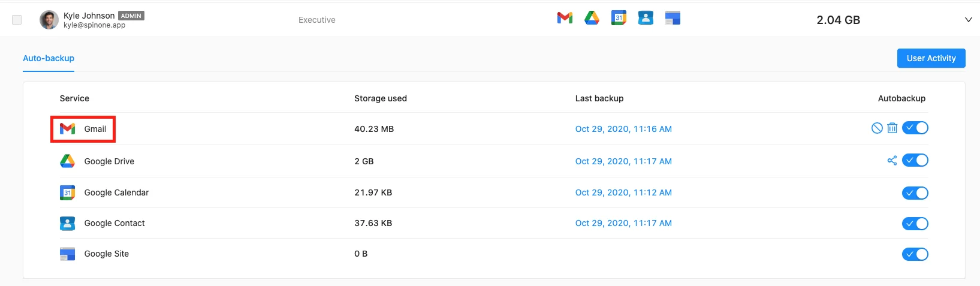
Task: Click the Storage used column header
Action: [381, 98]
